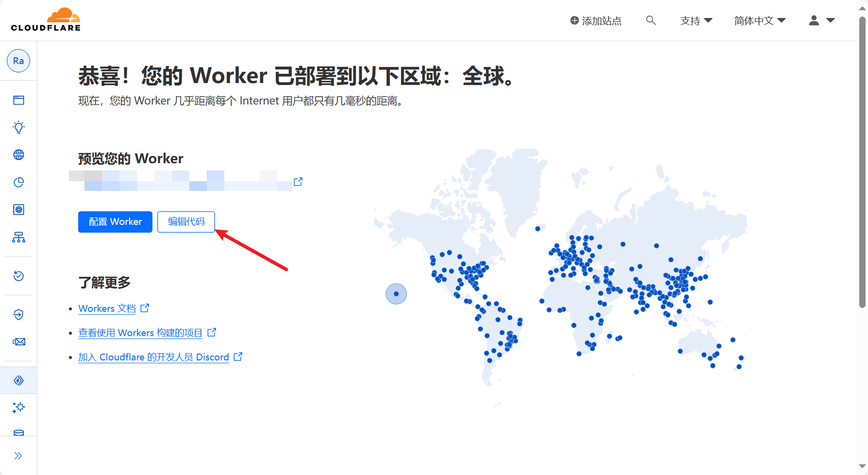Open the Ra account avatar

click(18, 61)
